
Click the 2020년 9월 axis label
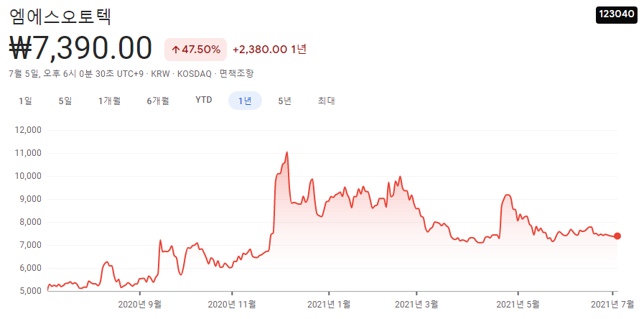pos(140,305)
